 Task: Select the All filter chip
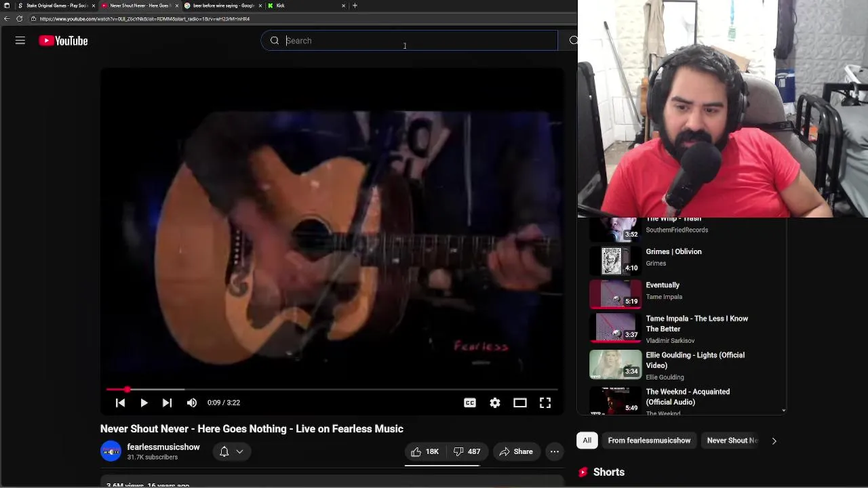tap(587, 441)
